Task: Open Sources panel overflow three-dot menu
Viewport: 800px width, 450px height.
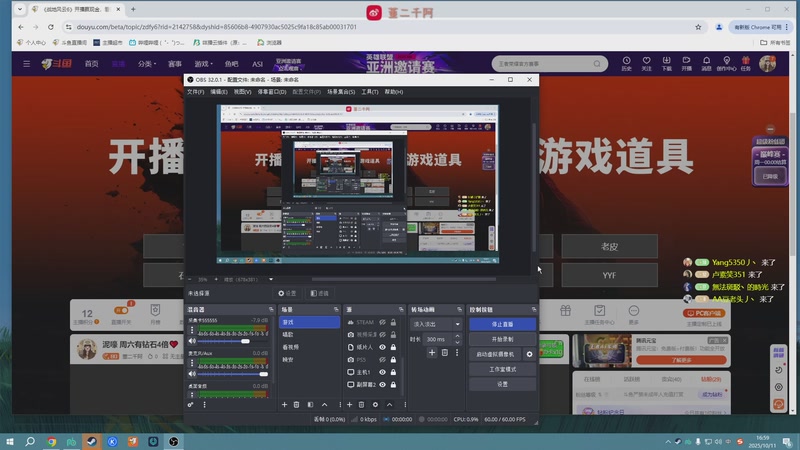Action: tap(405, 405)
